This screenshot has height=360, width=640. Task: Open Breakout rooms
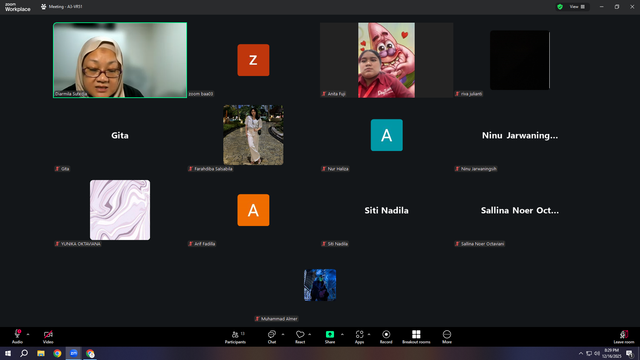416,337
